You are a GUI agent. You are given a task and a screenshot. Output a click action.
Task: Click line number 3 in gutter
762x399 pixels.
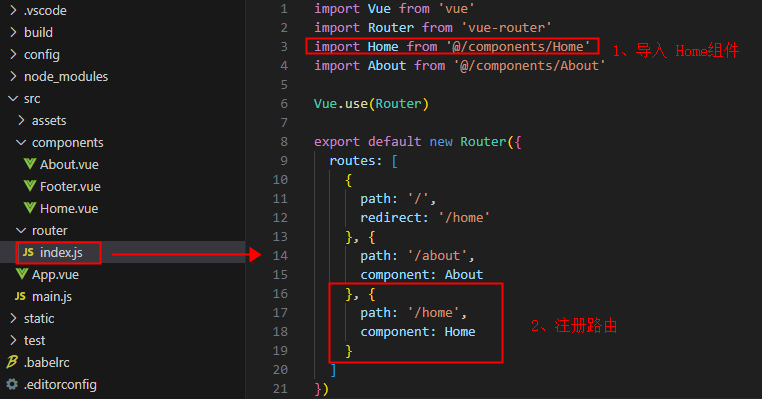click(284, 47)
